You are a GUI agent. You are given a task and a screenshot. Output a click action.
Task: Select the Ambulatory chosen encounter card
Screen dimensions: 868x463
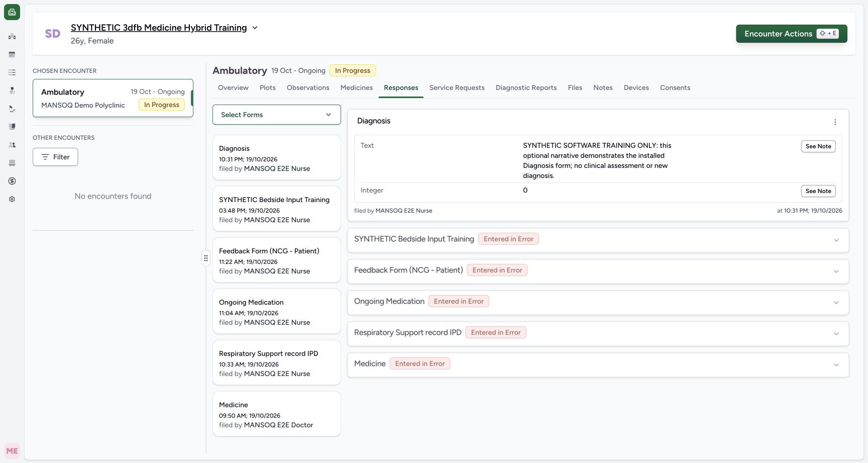[113, 98]
